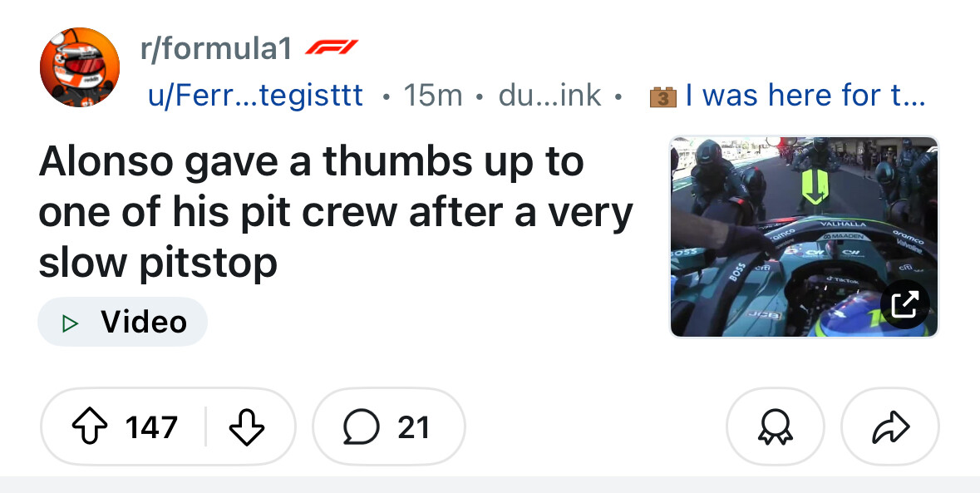Click the external link icon on thumbnail
This screenshot has height=493, width=980.
point(904,304)
